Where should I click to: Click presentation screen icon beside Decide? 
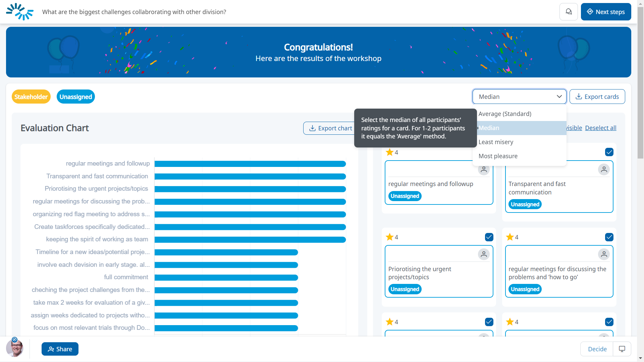coord(622,349)
